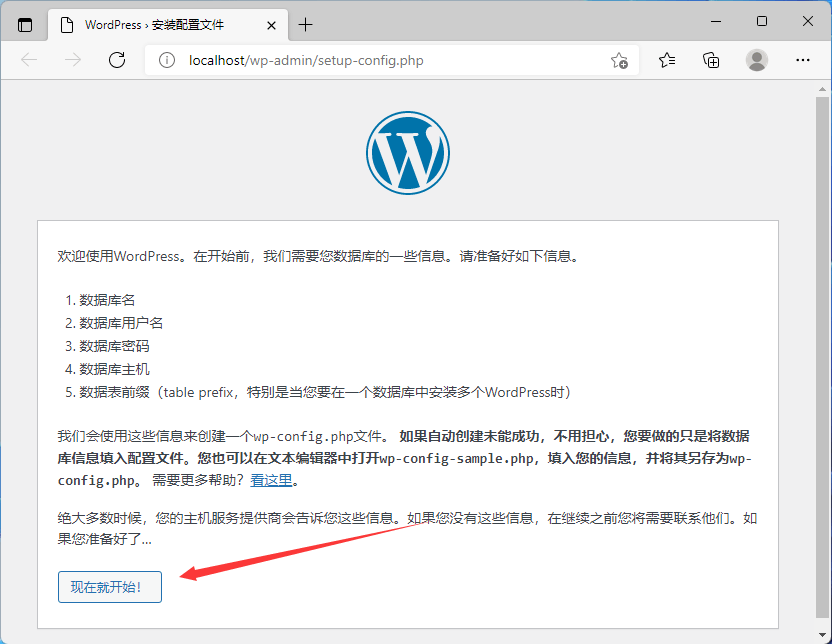The height and width of the screenshot is (644, 832).
Task: Click the 欢迎使用WordPress intro sentence
Action: tap(319, 256)
